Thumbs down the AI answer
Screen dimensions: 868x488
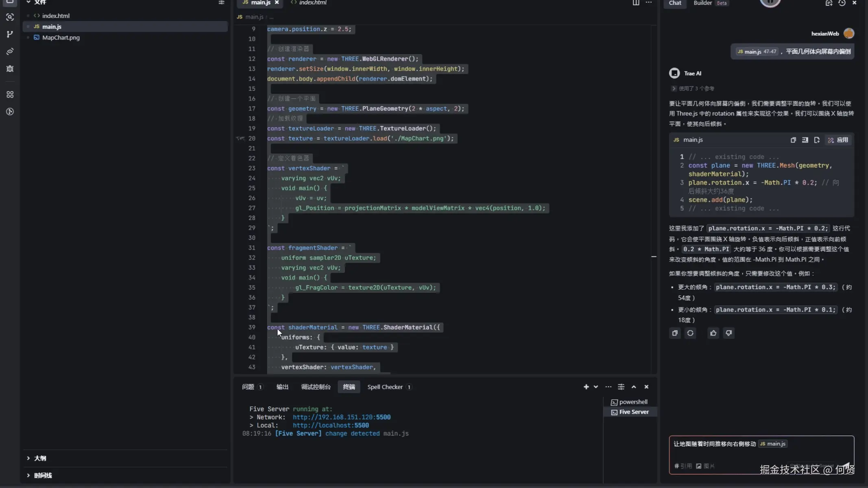click(x=729, y=333)
